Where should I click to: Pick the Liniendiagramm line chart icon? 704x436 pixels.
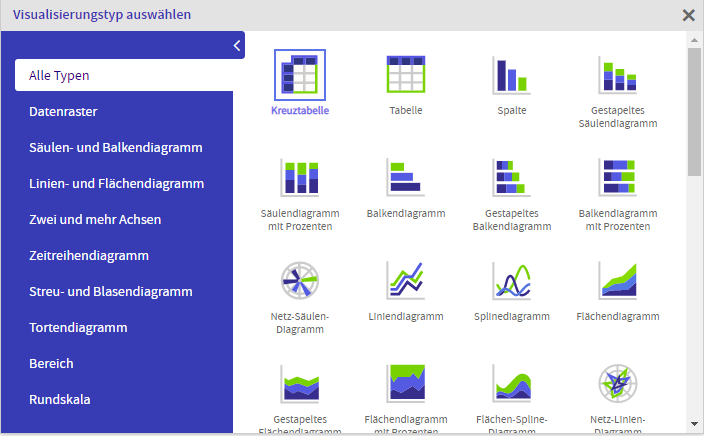406,280
